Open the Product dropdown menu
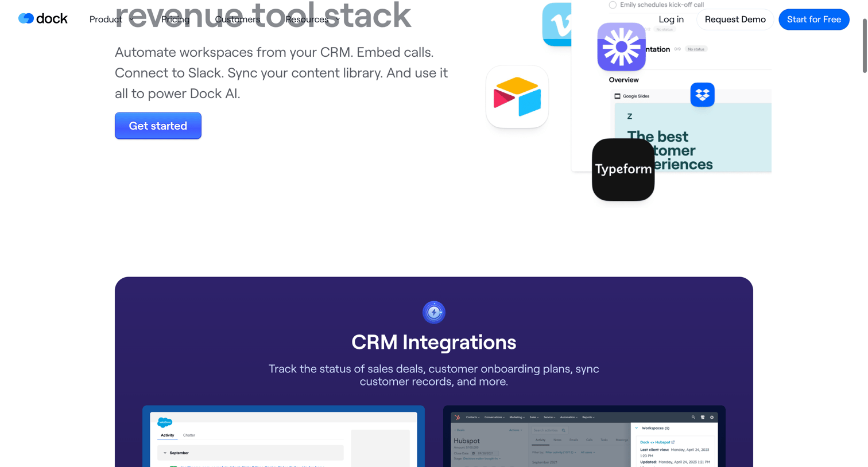The image size is (868, 467). pos(111,20)
